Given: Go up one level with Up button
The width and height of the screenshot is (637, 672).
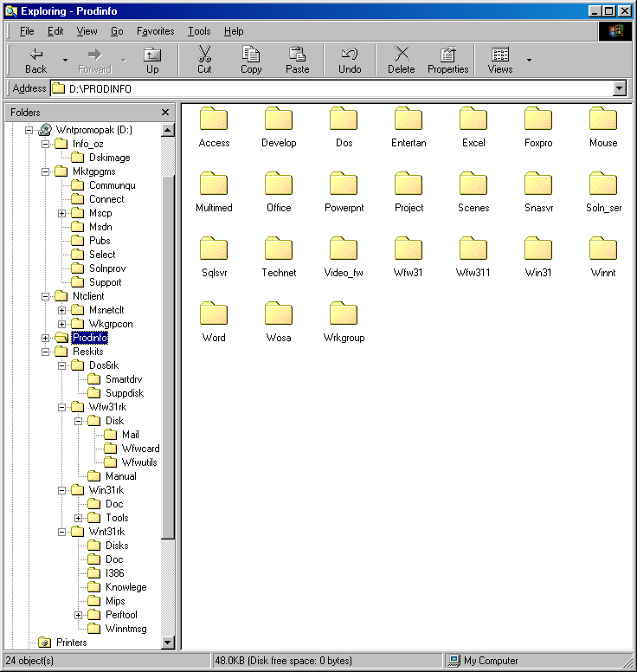Looking at the screenshot, I should (x=152, y=61).
